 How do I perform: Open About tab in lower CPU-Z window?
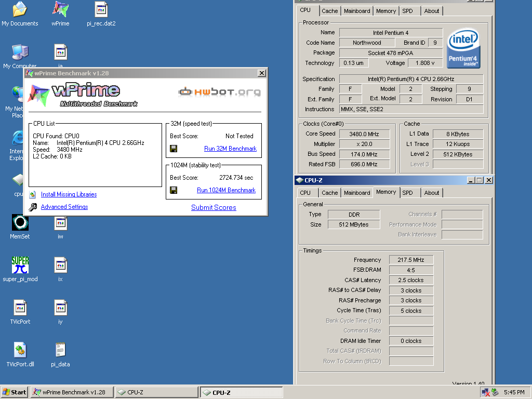(x=432, y=193)
